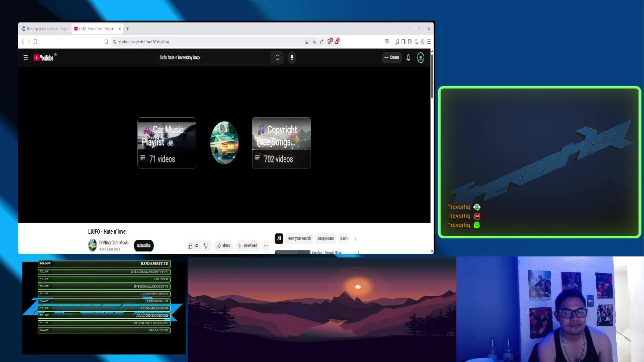The height and width of the screenshot is (362, 644).
Task: Select the Deep House chip
Action: 326,238
